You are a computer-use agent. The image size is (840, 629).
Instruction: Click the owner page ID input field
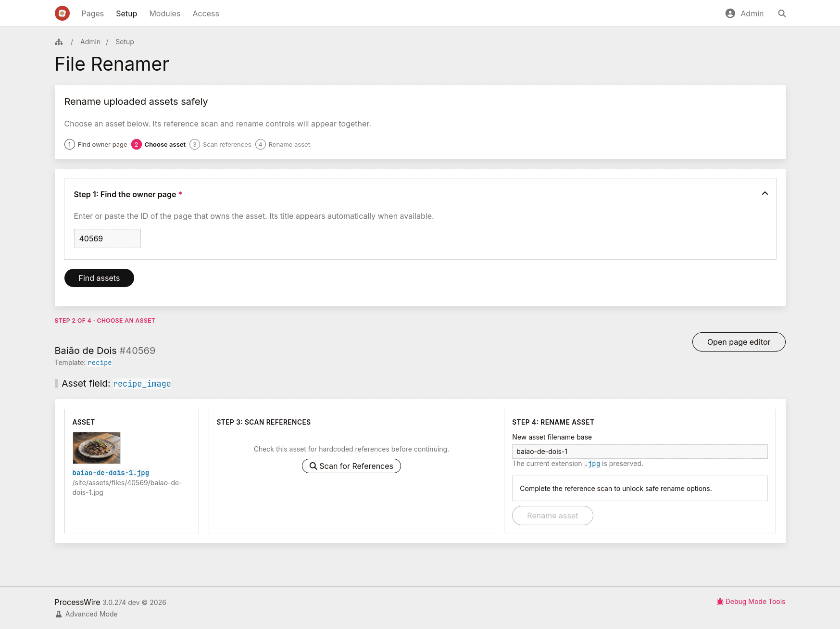(x=107, y=239)
